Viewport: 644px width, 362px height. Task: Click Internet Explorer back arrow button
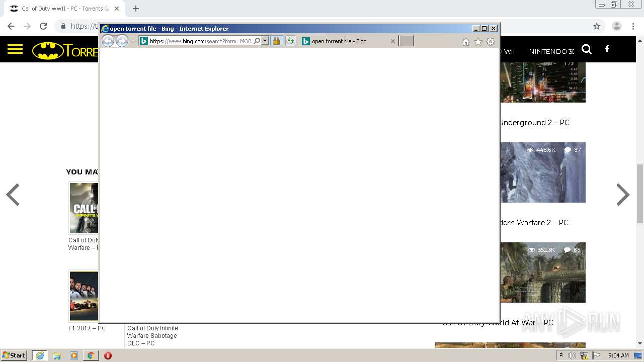click(x=108, y=41)
